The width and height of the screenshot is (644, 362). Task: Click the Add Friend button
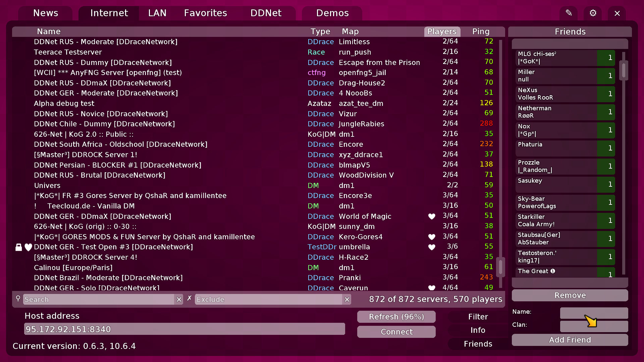click(570, 340)
